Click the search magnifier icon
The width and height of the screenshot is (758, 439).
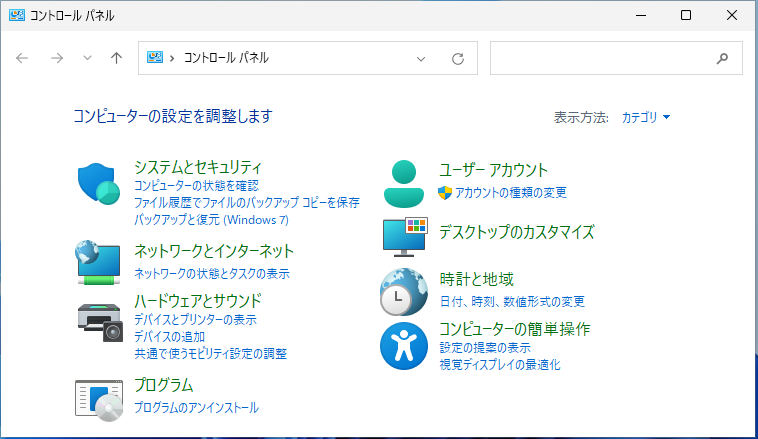(x=722, y=59)
